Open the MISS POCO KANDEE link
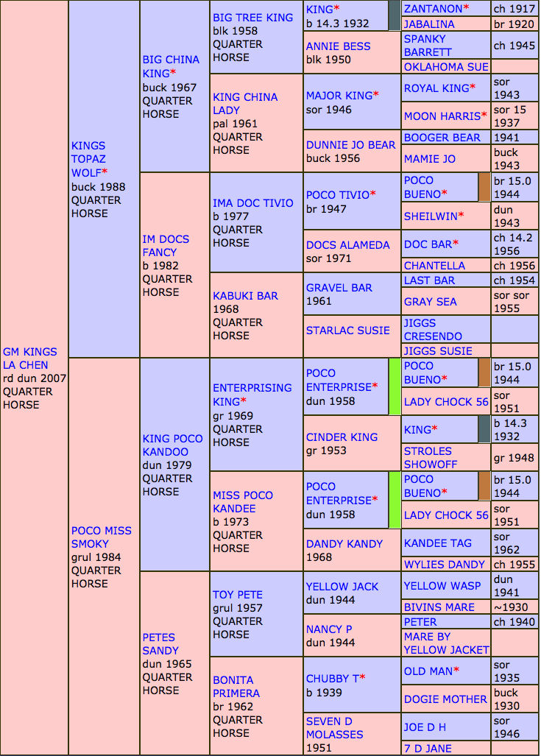The image size is (541, 756). pos(242,502)
